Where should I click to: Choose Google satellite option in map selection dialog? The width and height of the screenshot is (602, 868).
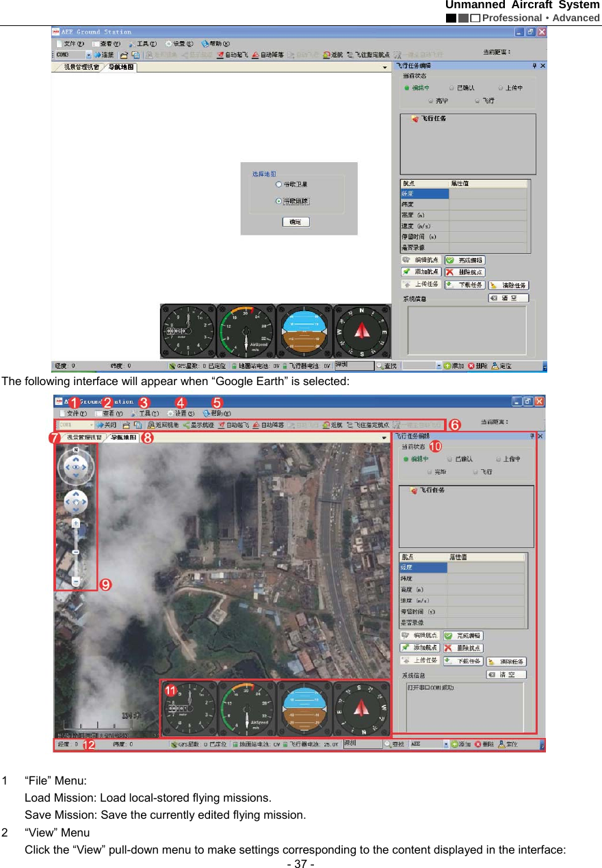pos(278,183)
